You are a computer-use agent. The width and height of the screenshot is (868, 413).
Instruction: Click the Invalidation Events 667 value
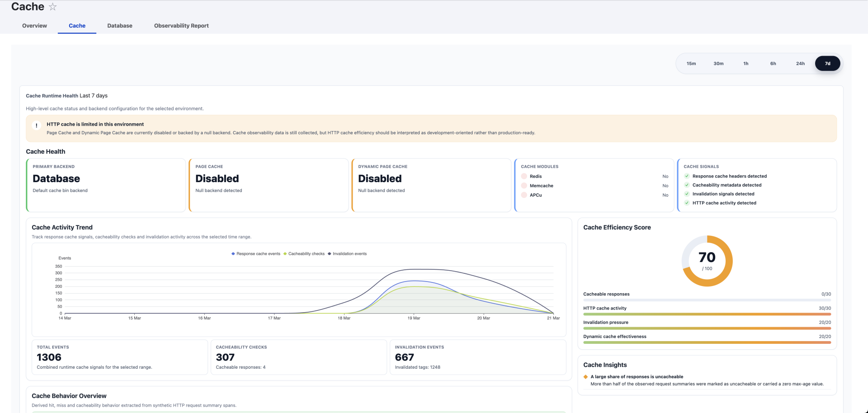pyautogui.click(x=404, y=357)
